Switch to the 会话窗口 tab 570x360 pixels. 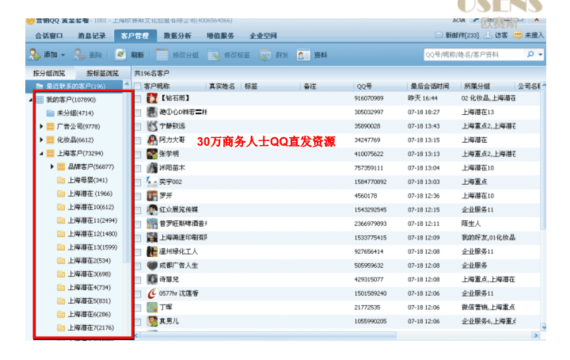click(x=49, y=36)
